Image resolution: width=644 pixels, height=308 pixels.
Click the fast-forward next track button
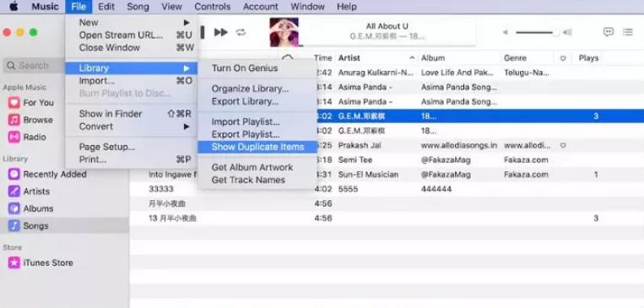coord(221,32)
